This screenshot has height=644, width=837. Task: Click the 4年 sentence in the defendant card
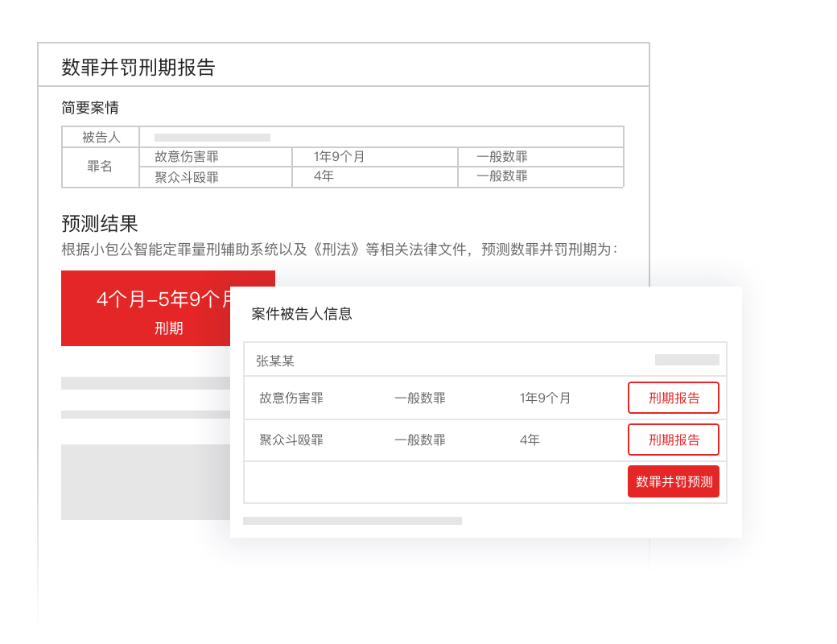click(x=530, y=440)
